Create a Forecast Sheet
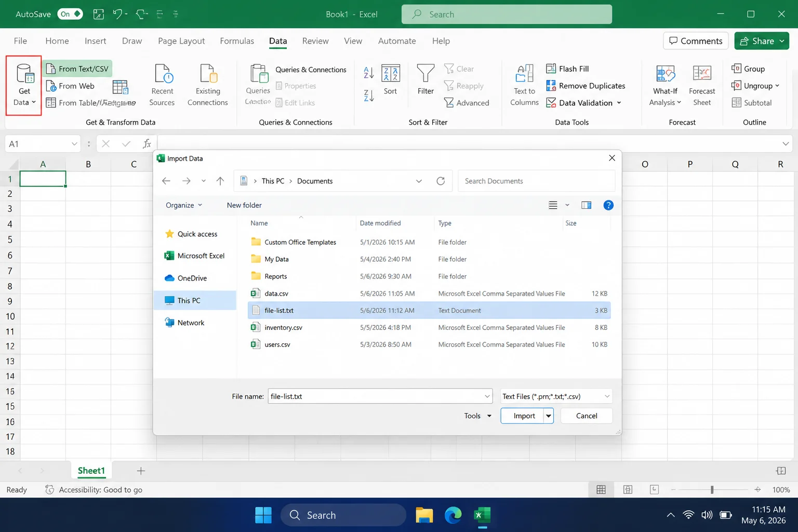This screenshot has width=798, height=532. (702, 85)
